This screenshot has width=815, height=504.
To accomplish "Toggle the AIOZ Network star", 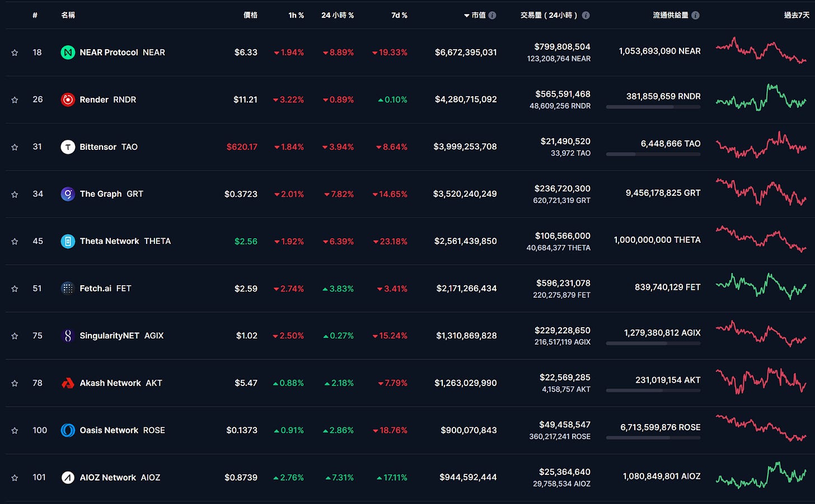I will click(15, 478).
